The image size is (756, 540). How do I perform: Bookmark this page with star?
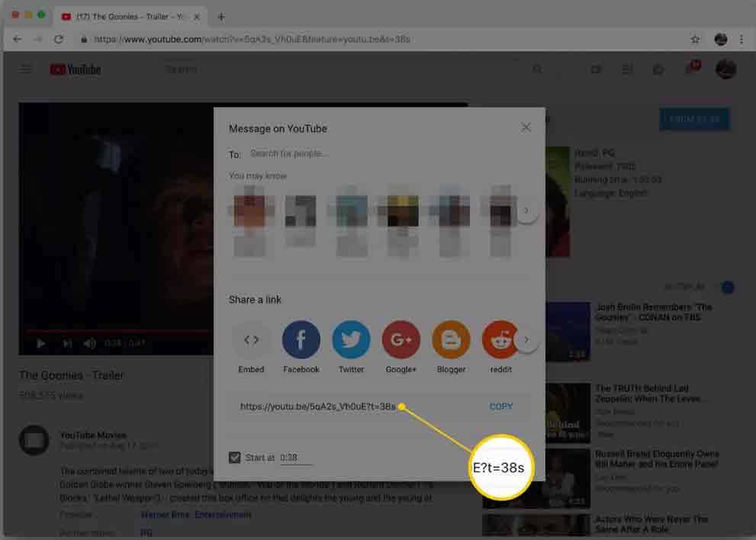(x=695, y=39)
